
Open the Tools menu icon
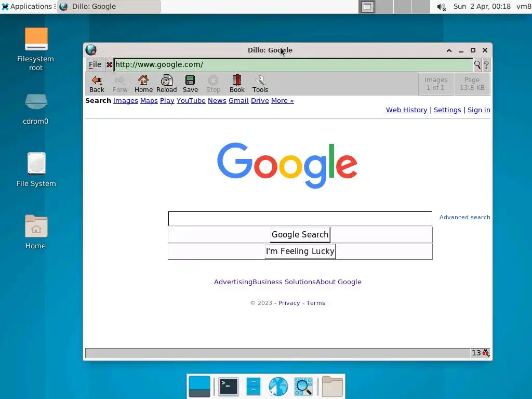(260, 84)
